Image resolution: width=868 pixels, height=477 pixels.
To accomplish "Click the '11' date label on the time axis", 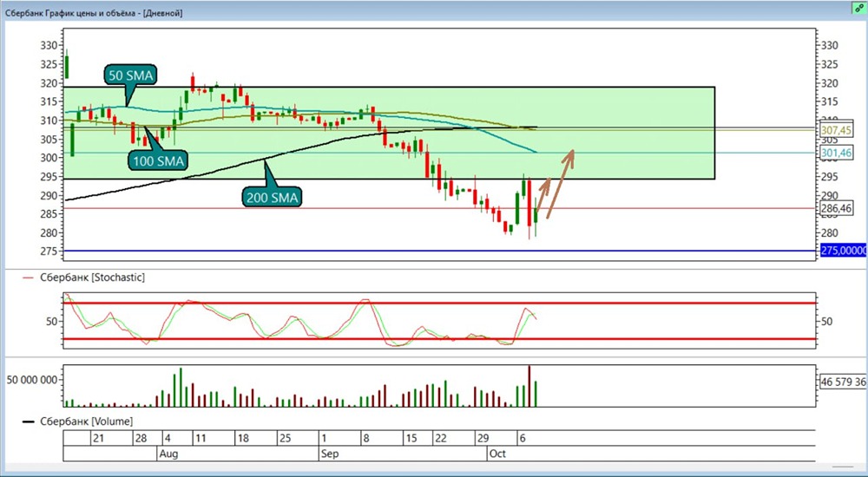I will 201,438.
